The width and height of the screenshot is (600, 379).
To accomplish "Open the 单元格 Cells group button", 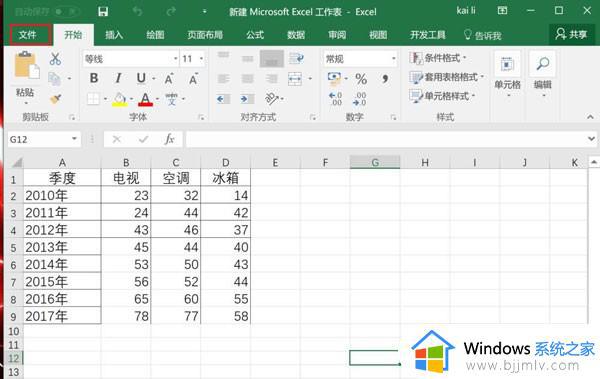I will pos(507,74).
